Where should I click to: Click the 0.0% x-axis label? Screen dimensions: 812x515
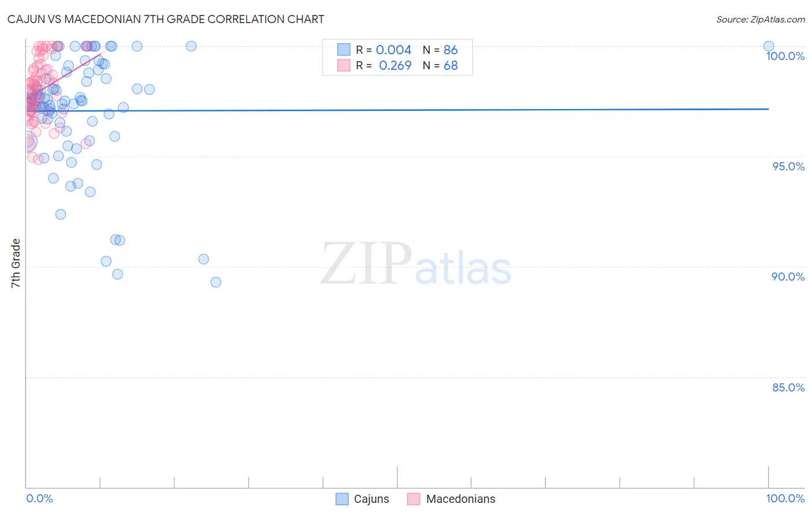pos(39,498)
